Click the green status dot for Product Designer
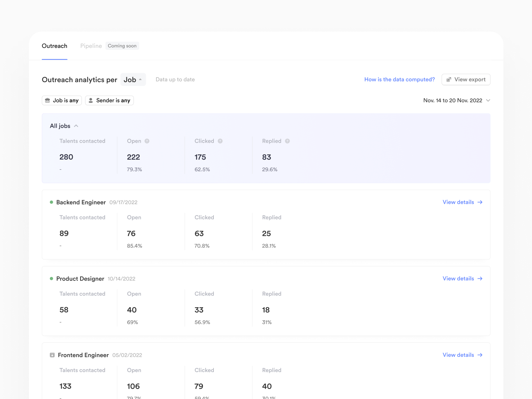Screen dimensions: 532x399 [x=52, y=279]
